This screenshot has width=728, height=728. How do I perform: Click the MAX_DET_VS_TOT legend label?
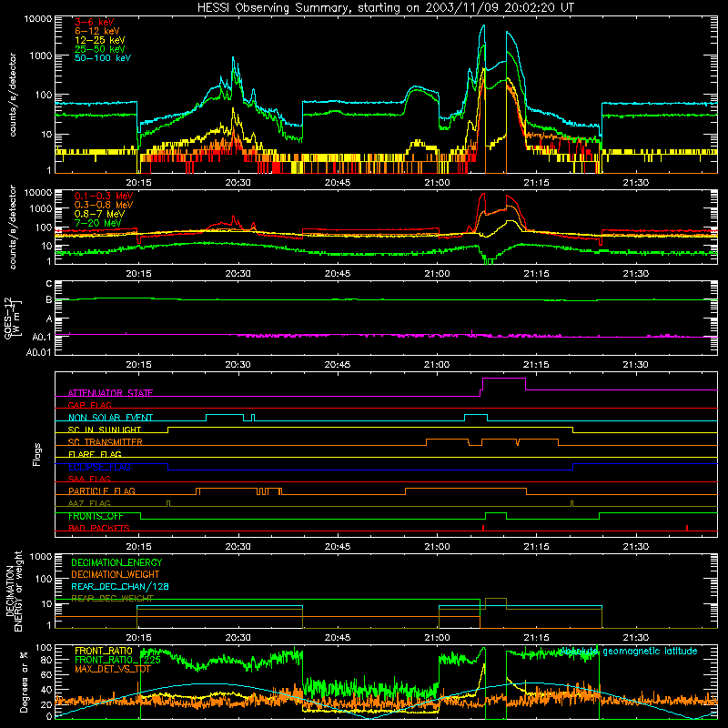(113, 669)
